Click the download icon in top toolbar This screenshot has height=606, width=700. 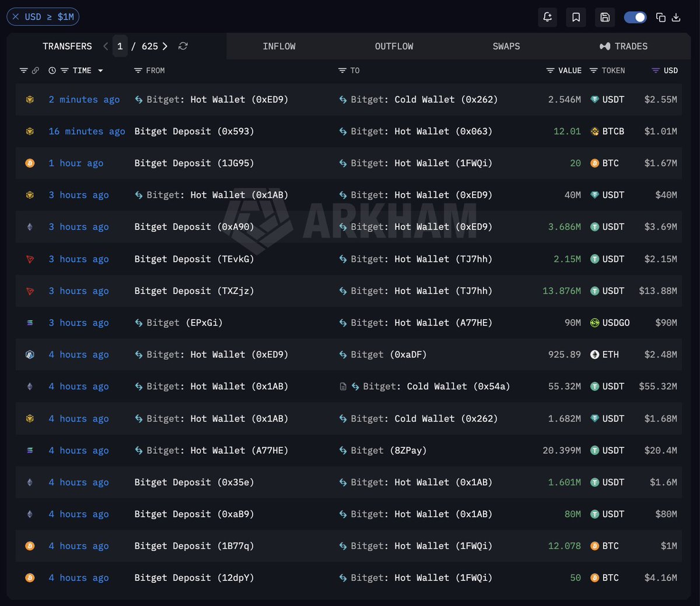676,17
